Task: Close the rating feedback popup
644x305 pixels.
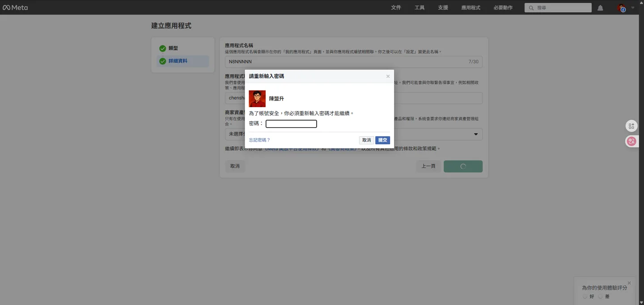Action: tap(629, 283)
